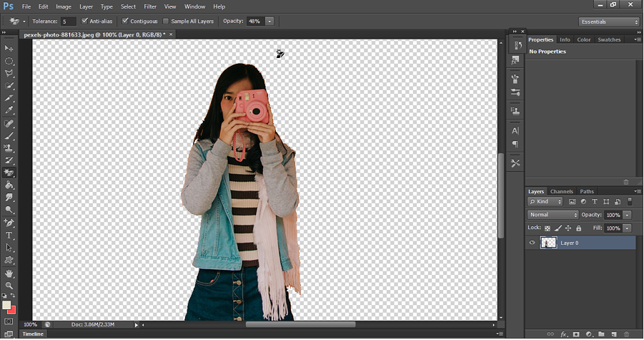Open the Essentials workspace dropdown

609,21
